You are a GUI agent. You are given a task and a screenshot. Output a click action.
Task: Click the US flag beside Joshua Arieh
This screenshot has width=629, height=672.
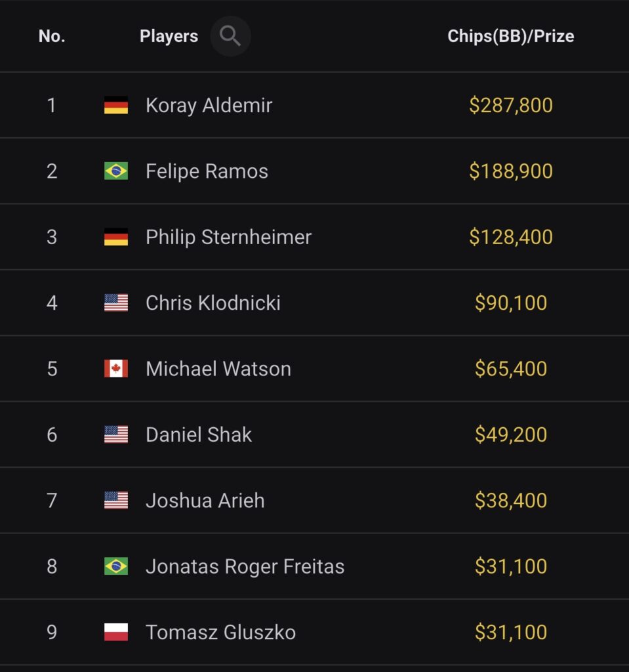coord(116,501)
